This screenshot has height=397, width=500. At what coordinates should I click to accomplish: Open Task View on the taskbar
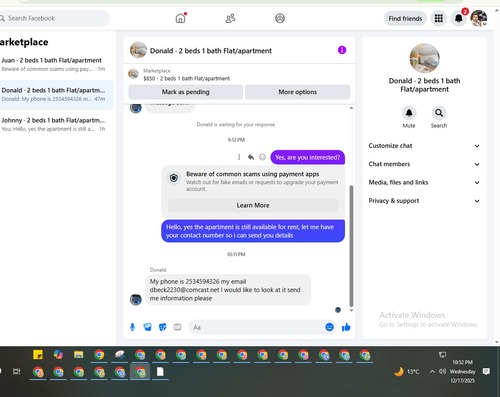[x=16, y=371]
